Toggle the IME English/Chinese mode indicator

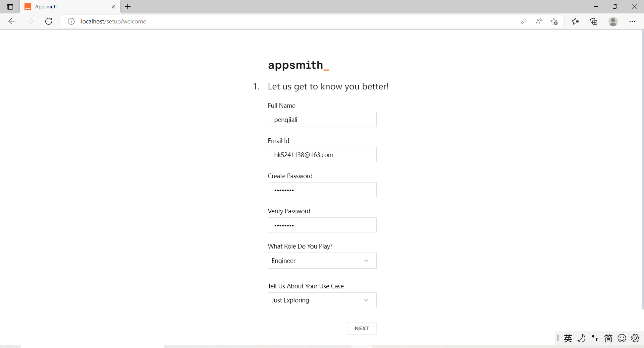tap(568, 338)
